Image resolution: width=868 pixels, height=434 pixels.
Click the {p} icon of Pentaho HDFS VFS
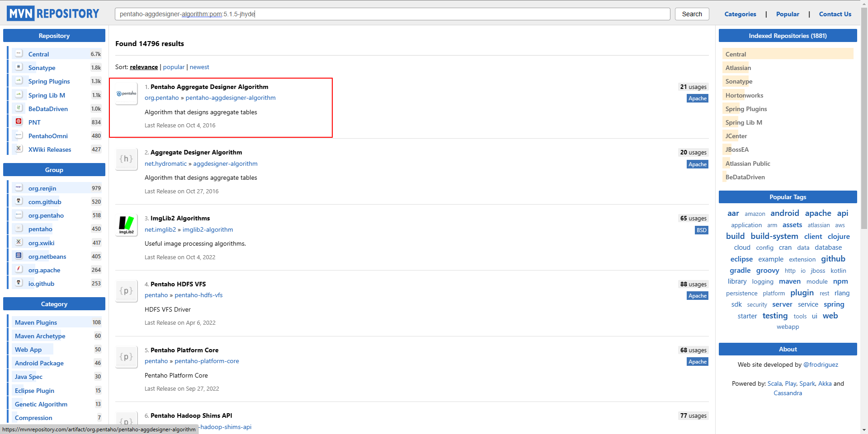127,291
